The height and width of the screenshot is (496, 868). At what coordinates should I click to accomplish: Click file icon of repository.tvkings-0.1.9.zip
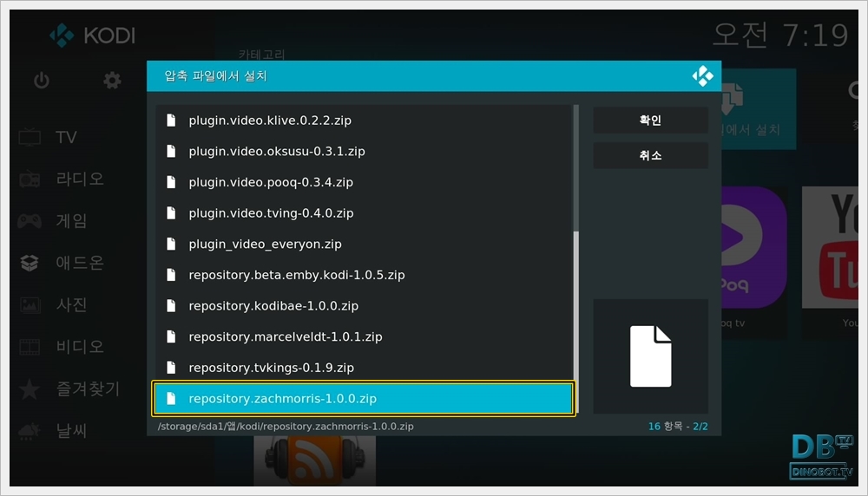[171, 368]
